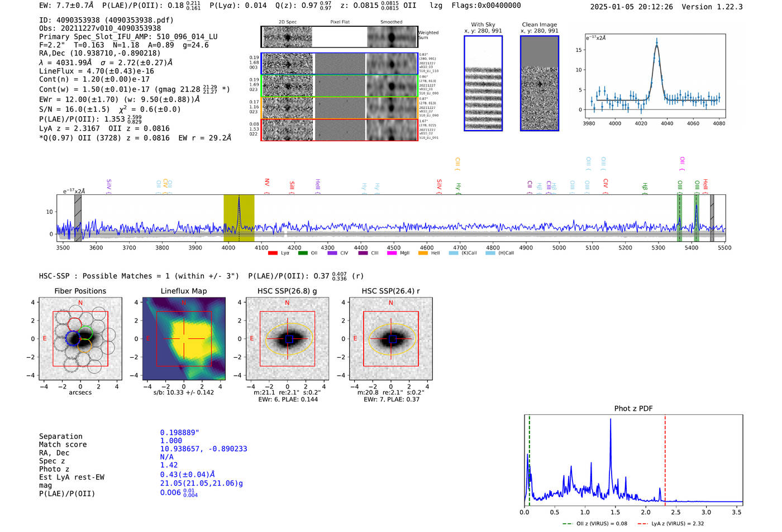The image size is (782, 532).
Task: Click the CIII legend swatch
Action: (x=363, y=253)
